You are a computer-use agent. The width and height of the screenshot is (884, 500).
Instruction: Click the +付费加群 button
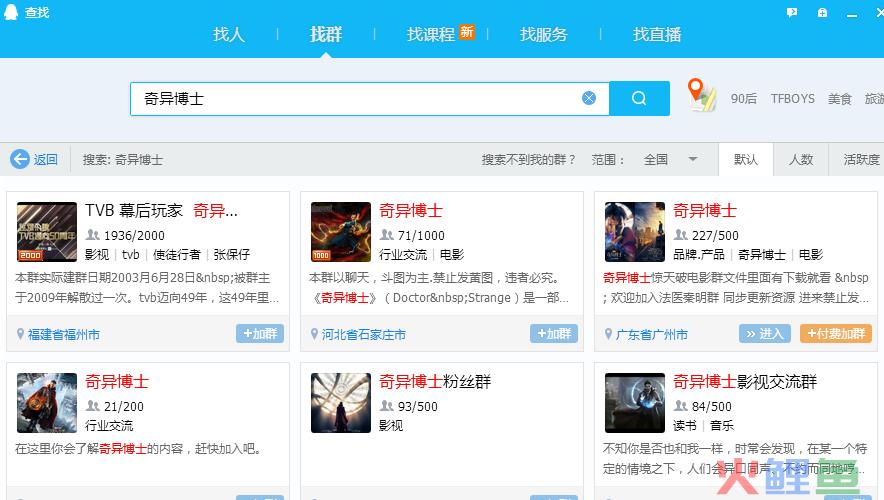click(836, 334)
